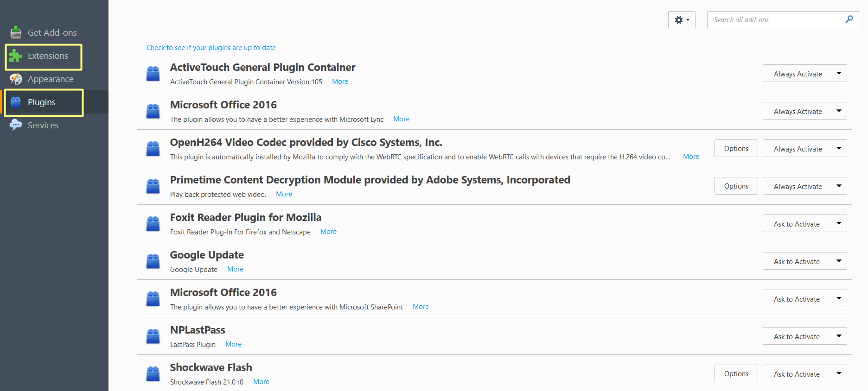Open ActiveTouch Always Activate dropdown
Image resolution: width=868 pixels, height=391 pixels.
point(804,73)
